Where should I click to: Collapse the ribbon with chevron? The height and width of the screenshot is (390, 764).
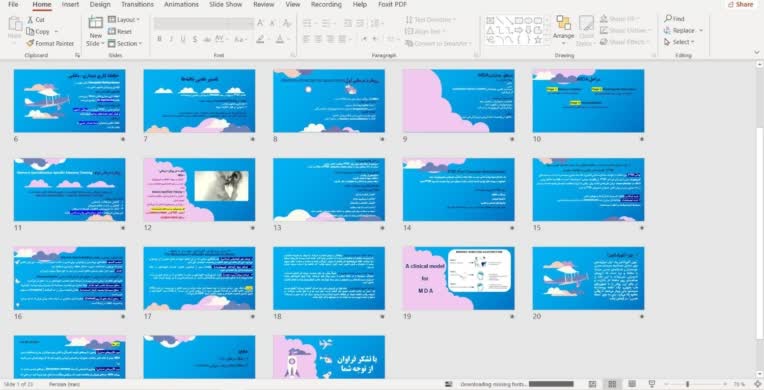point(757,52)
